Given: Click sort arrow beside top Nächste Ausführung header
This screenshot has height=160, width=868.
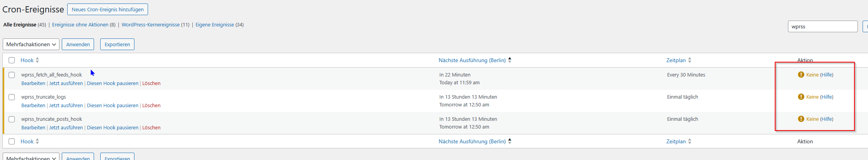Looking at the screenshot, I should [510, 60].
